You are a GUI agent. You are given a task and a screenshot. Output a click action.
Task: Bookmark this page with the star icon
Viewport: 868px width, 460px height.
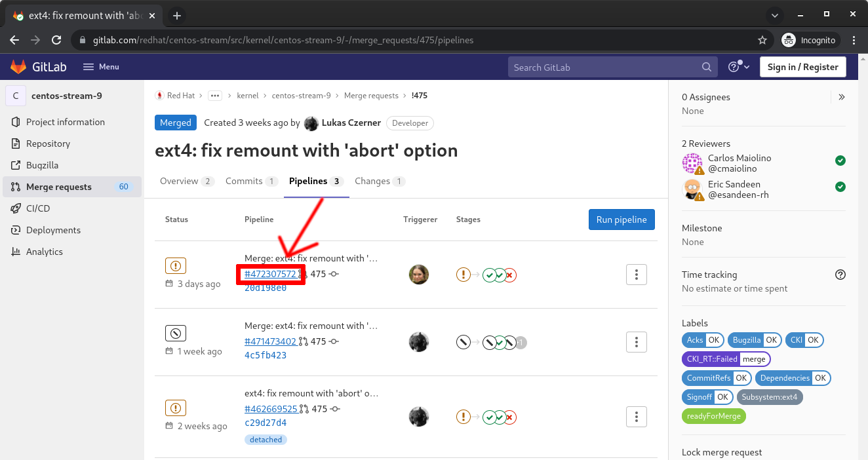(762, 40)
